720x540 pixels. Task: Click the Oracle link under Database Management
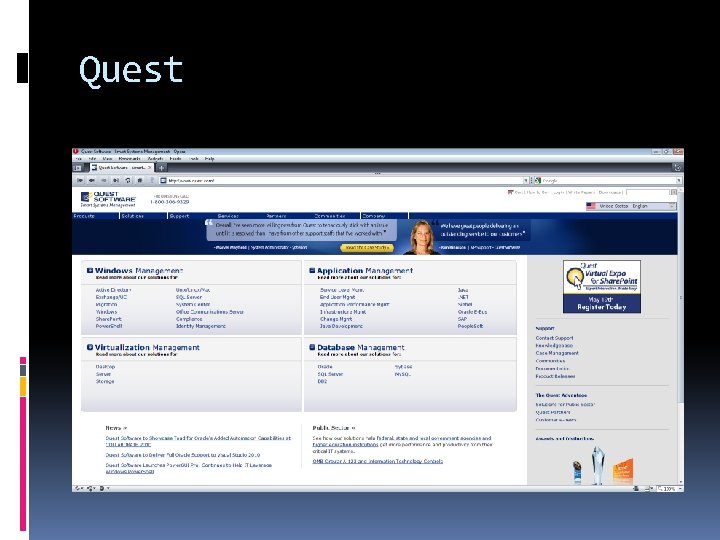click(x=325, y=367)
